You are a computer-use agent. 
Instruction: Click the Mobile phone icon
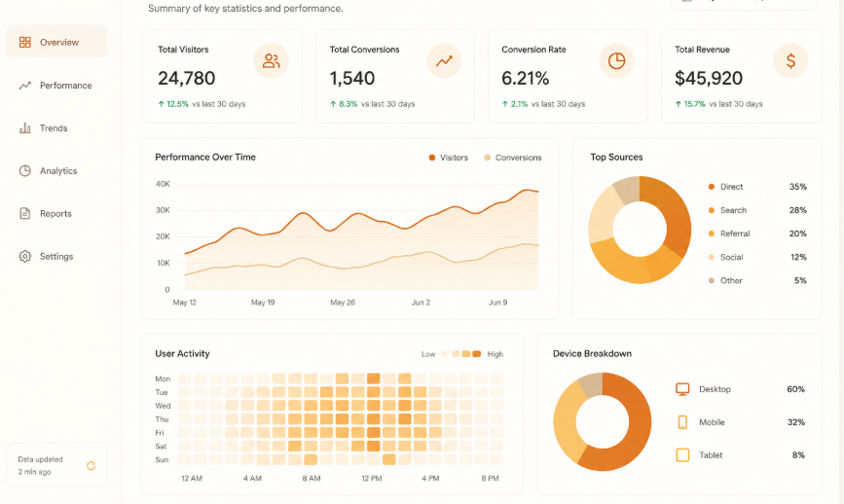pos(682,422)
